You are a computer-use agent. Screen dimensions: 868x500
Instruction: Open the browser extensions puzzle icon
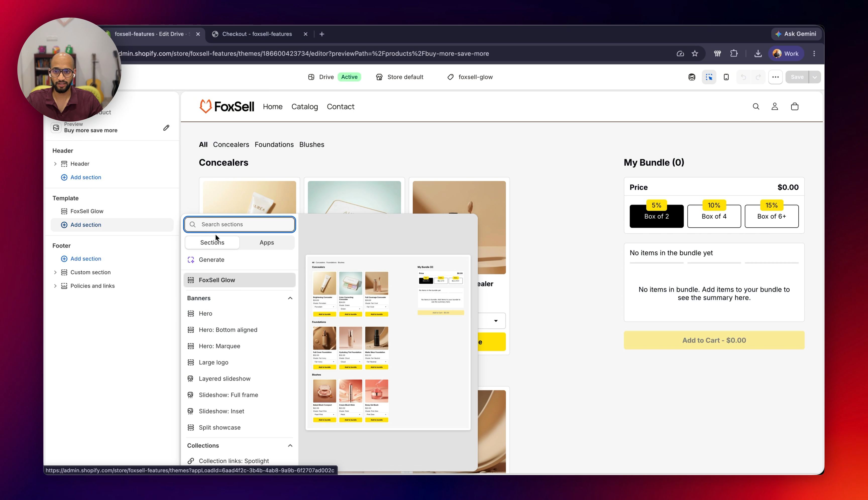click(734, 54)
